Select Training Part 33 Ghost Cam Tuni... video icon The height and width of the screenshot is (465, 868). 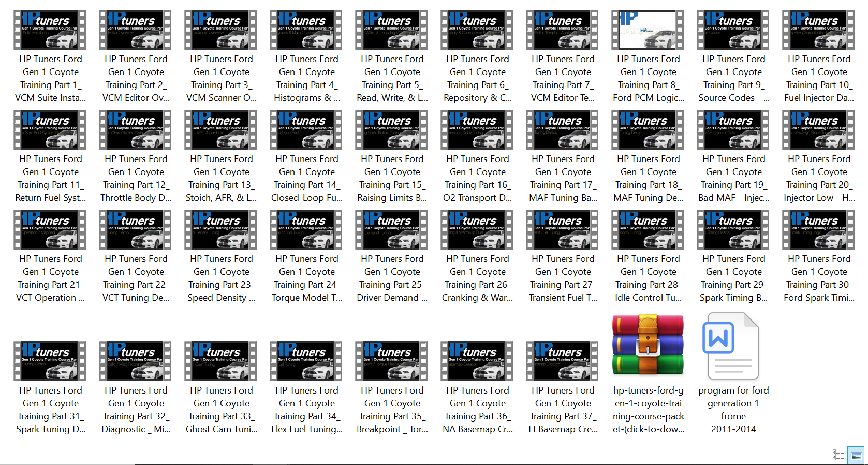point(221,361)
